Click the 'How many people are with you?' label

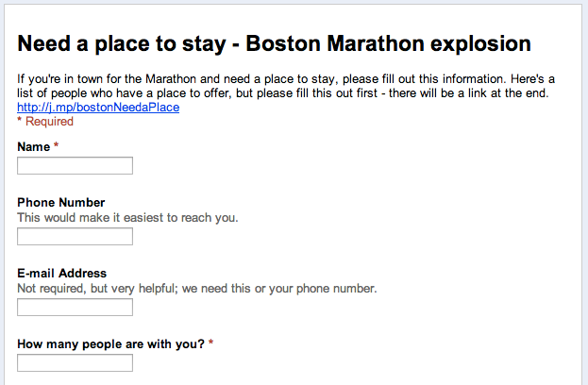click(x=111, y=344)
